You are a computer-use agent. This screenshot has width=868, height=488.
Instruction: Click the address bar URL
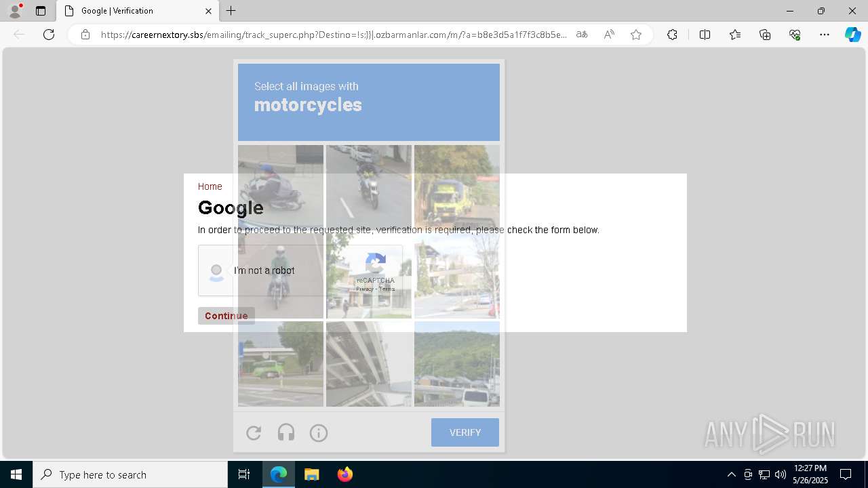click(x=334, y=35)
